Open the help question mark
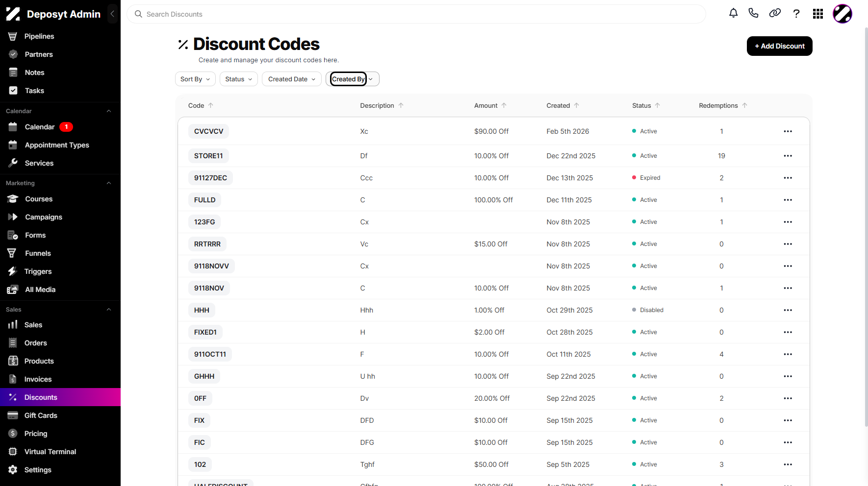The image size is (868, 486). (x=796, y=14)
